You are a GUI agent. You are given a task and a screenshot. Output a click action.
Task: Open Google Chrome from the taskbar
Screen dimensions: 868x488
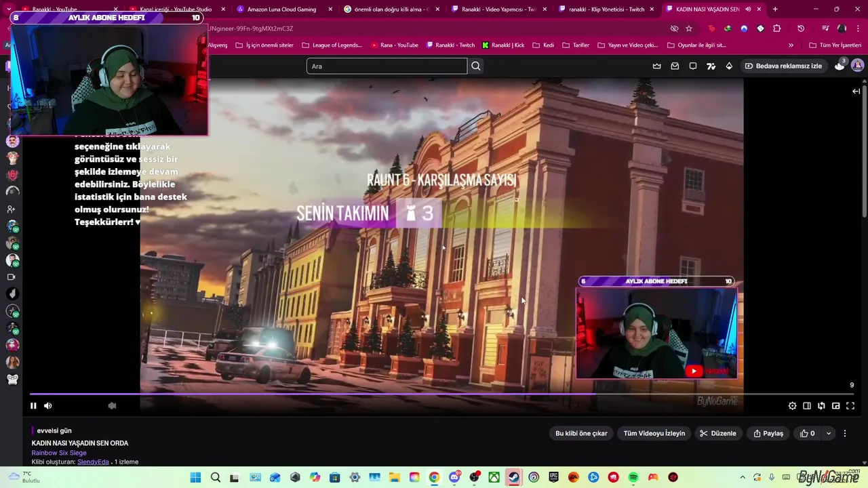click(x=434, y=478)
